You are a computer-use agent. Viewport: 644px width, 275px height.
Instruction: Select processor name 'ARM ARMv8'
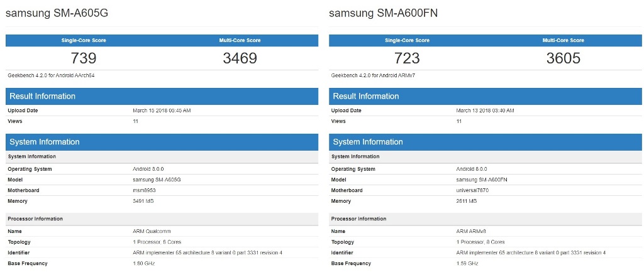471,232
